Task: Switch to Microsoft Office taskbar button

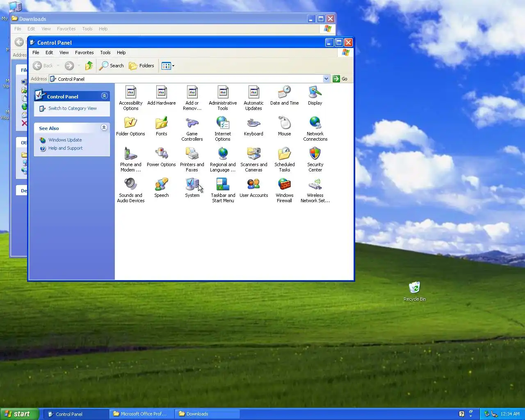Action: [x=142, y=414]
